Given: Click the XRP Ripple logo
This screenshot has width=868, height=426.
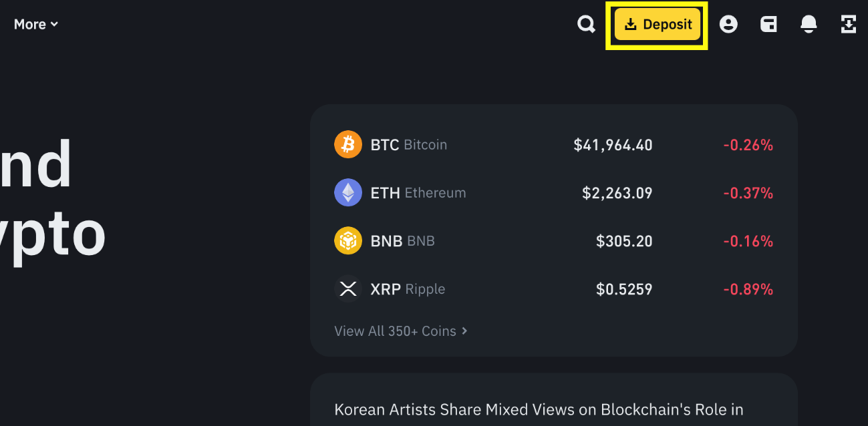Looking at the screenshot, I should point(347,289).
